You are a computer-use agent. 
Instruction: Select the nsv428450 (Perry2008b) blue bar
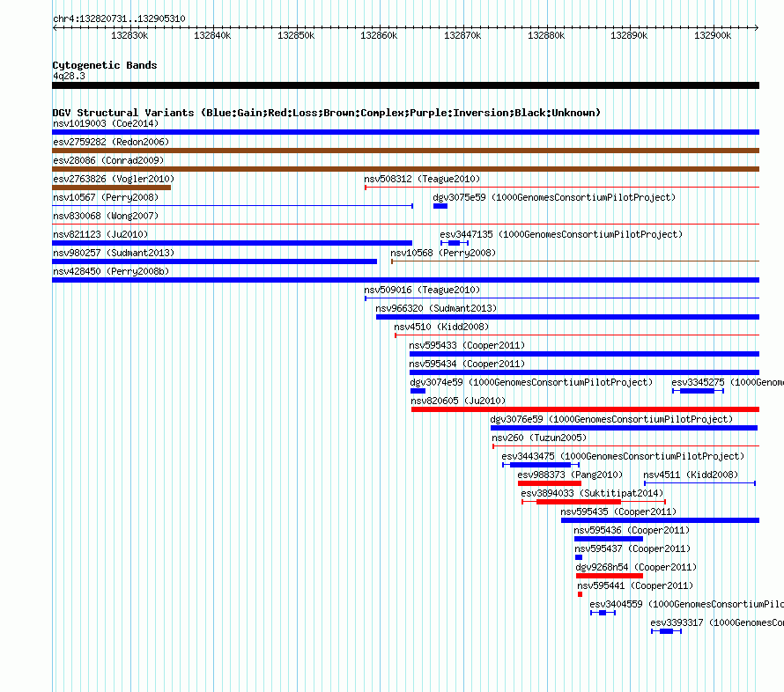click(405, 280)
